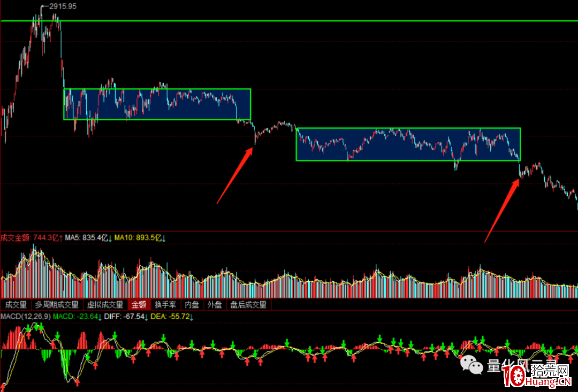Click the 成交金额 744.3亿 value
This screenshot has height=392, width=578.
(x=32, y=238)
